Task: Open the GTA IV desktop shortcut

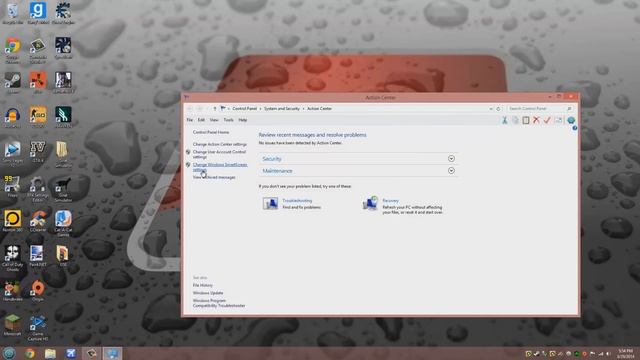Action: 38,152
